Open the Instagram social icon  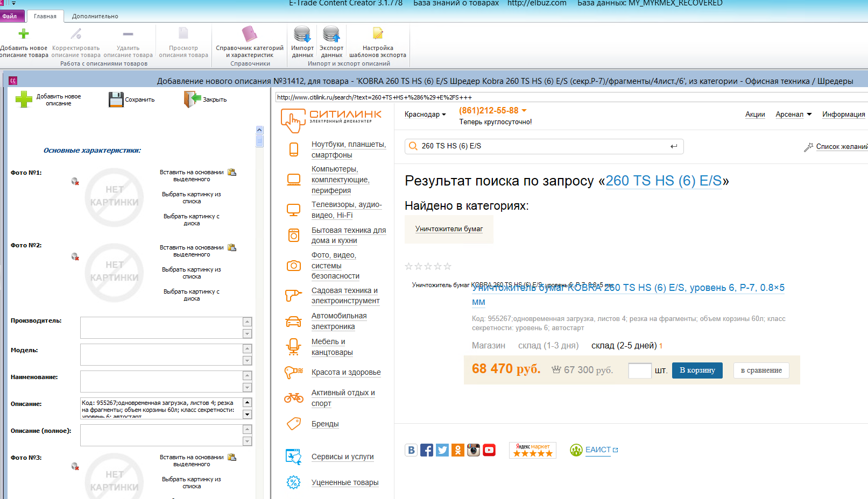(x=474, y=450)
